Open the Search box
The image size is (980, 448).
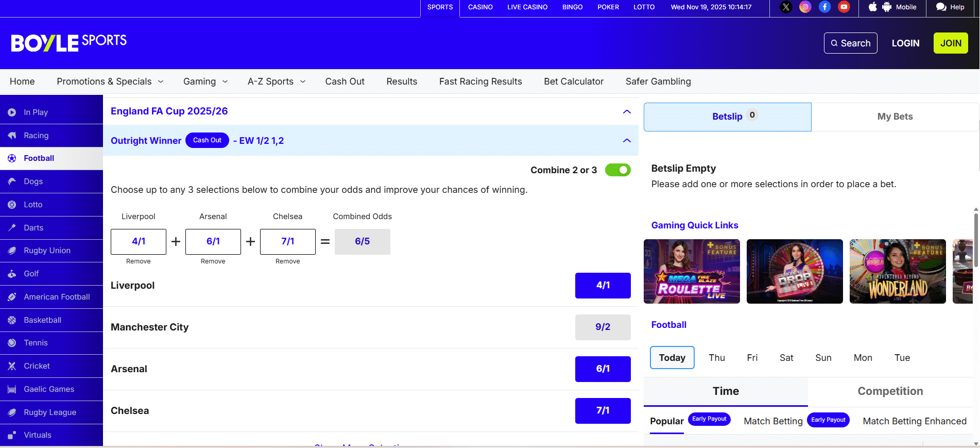(x=851, y=43)
